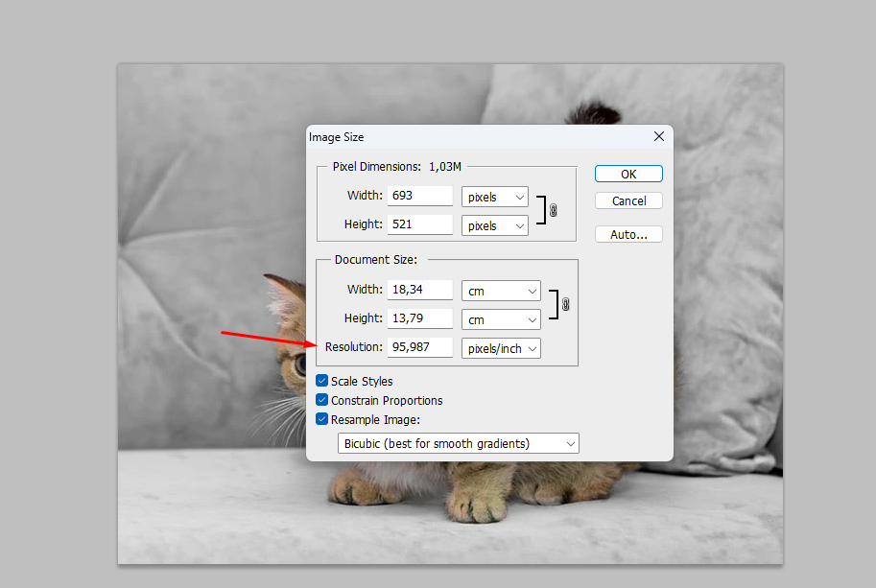Expand the document Height cm dropdown
This screenshot has width=876, height=588.
(x=501, y=319)
